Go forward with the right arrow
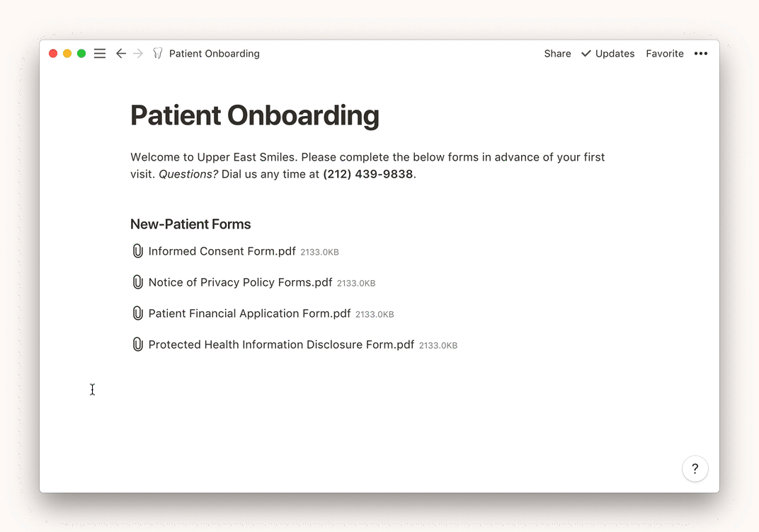759x532 pixels. 138,54
